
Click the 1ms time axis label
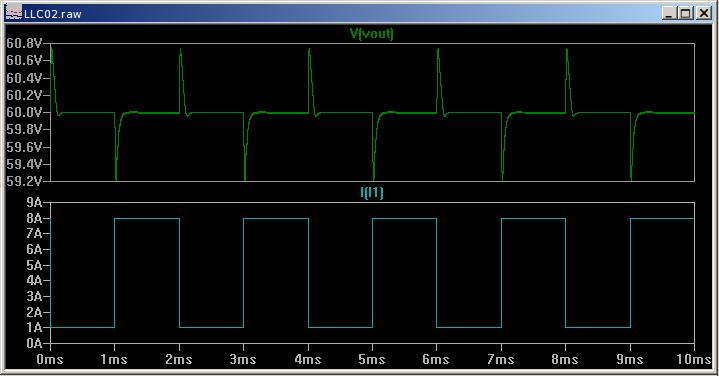114,359
